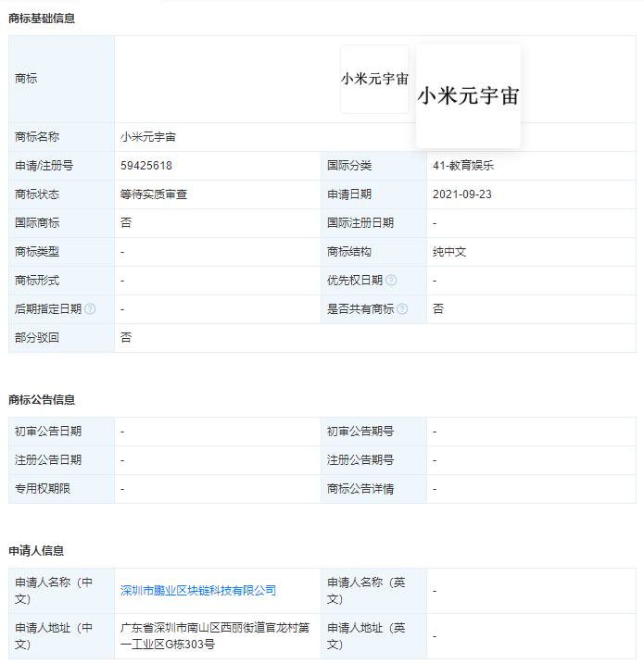
Task: Click the 商标名称 label cell
Action: pos(61,137)
